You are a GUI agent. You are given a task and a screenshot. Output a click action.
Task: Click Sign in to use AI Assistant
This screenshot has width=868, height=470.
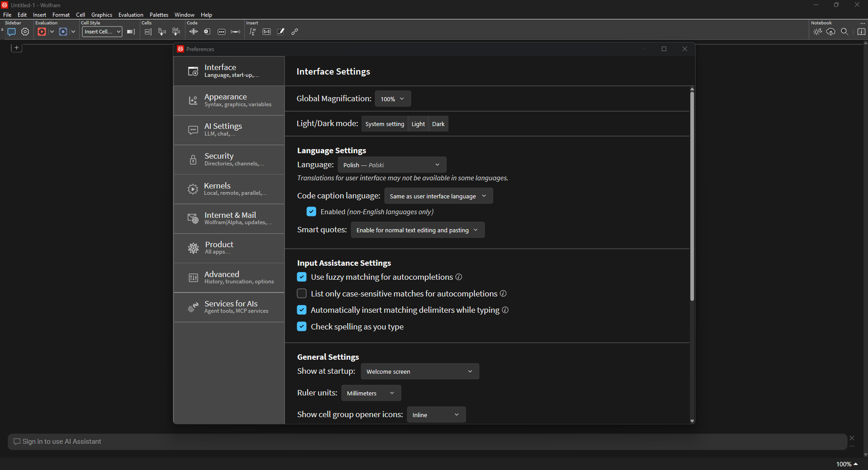point(62,442)
